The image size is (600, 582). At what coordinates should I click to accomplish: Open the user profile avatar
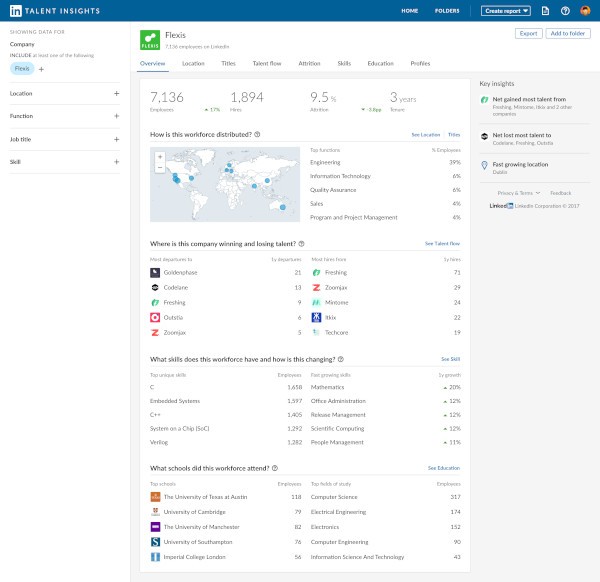tap(585, 11)
